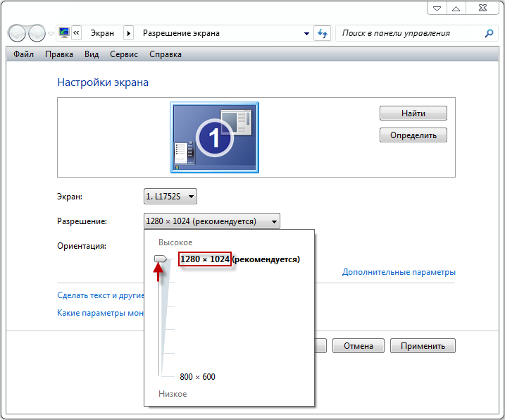Open recent pages dropdown arrow
505x420 pixels.
coord(51,34)
